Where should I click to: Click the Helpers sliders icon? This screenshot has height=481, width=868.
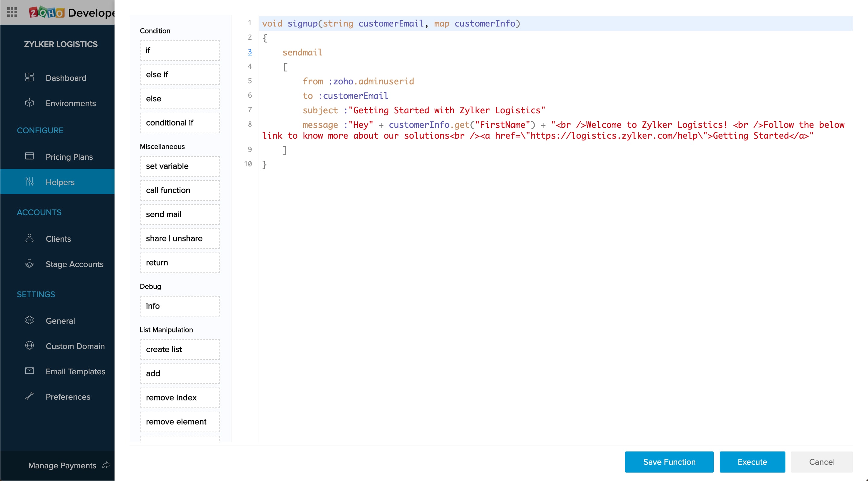(x=29, y=181)
